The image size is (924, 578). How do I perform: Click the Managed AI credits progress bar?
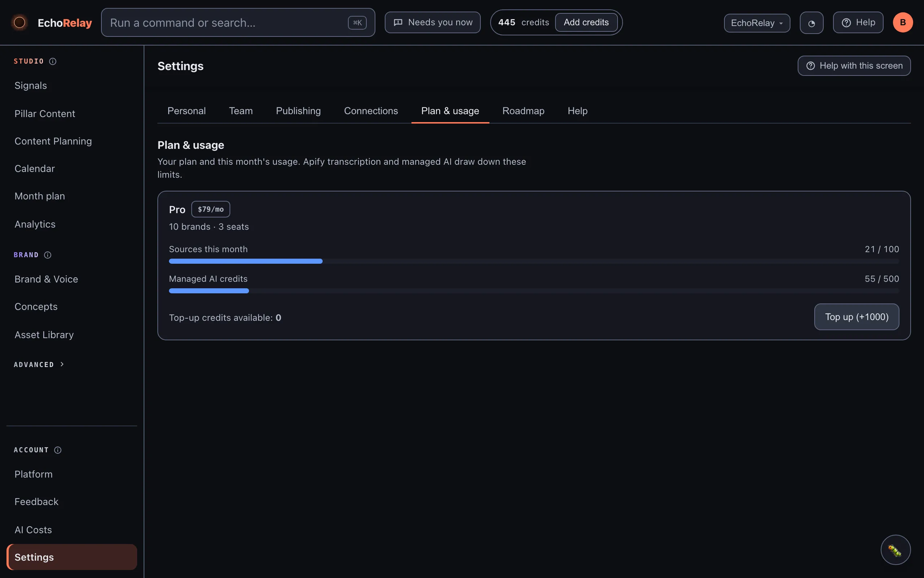(x=534, y=291)
